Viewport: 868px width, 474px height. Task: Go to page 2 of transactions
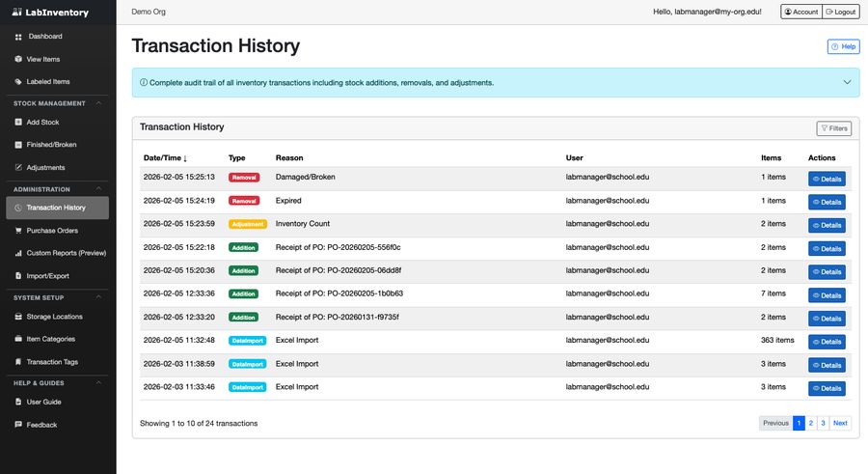pyautogui.click(x=811, y=423)
